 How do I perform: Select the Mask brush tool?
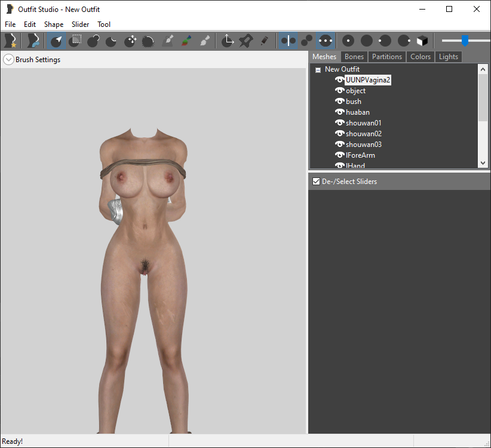tap(75, 41)
